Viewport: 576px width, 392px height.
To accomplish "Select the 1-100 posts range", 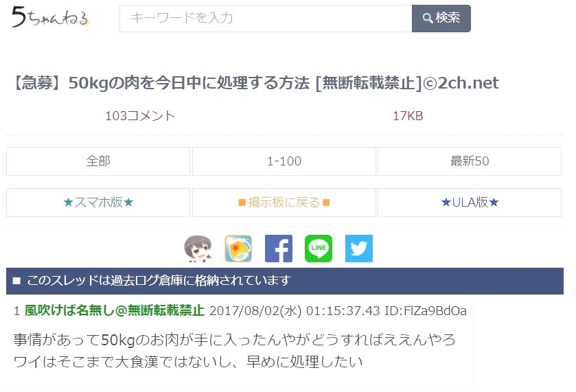I will click(x=284, y=161).
